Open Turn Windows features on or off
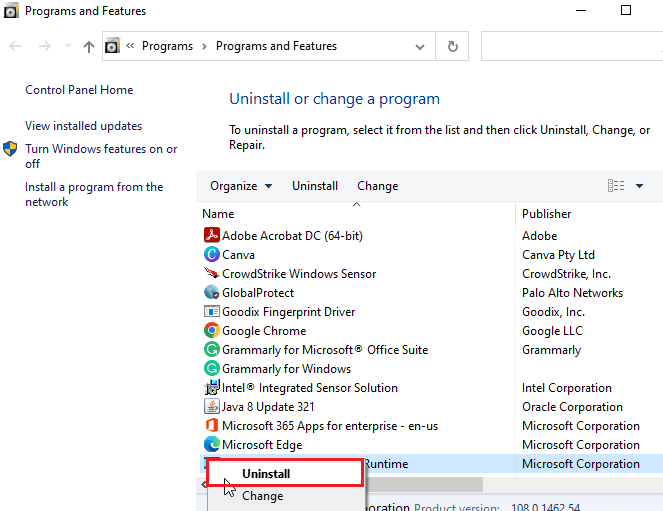The width and height of the screenshot is (663, 511). pyautogui.click(x=101, y=156)
